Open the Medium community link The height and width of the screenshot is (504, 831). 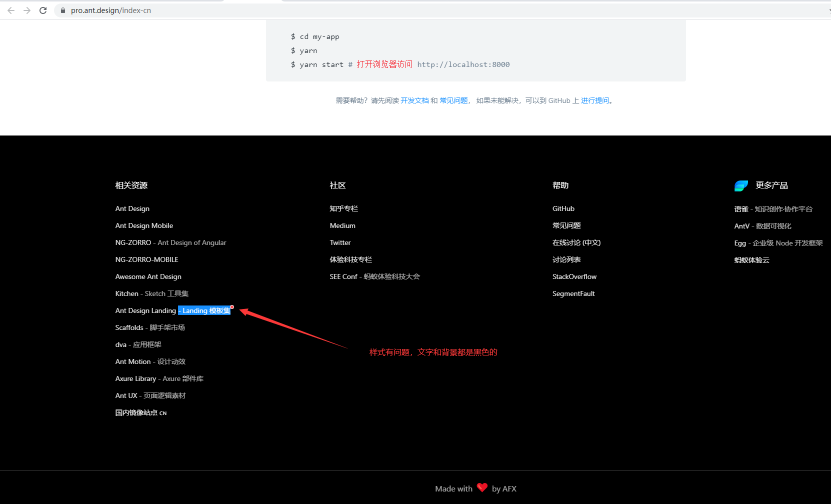[x=342, y=225]
